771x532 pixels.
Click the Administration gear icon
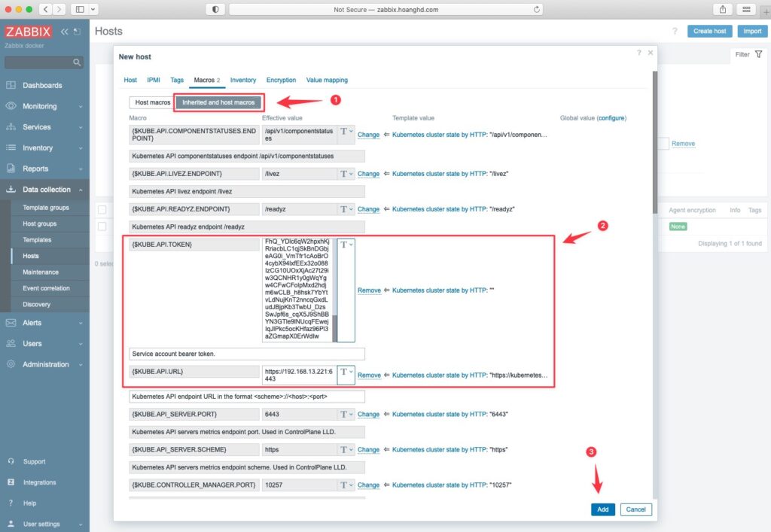11,364
